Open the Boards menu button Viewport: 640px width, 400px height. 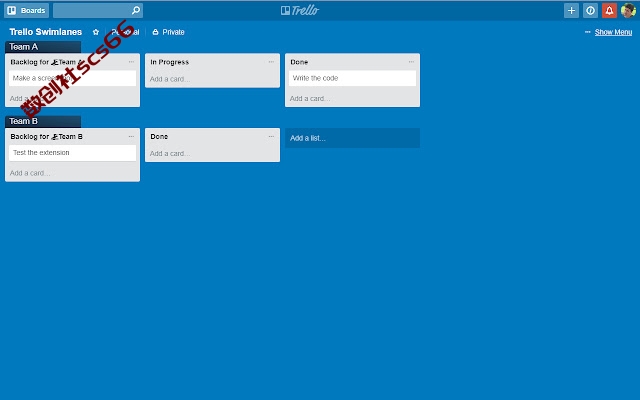(27, 11)
